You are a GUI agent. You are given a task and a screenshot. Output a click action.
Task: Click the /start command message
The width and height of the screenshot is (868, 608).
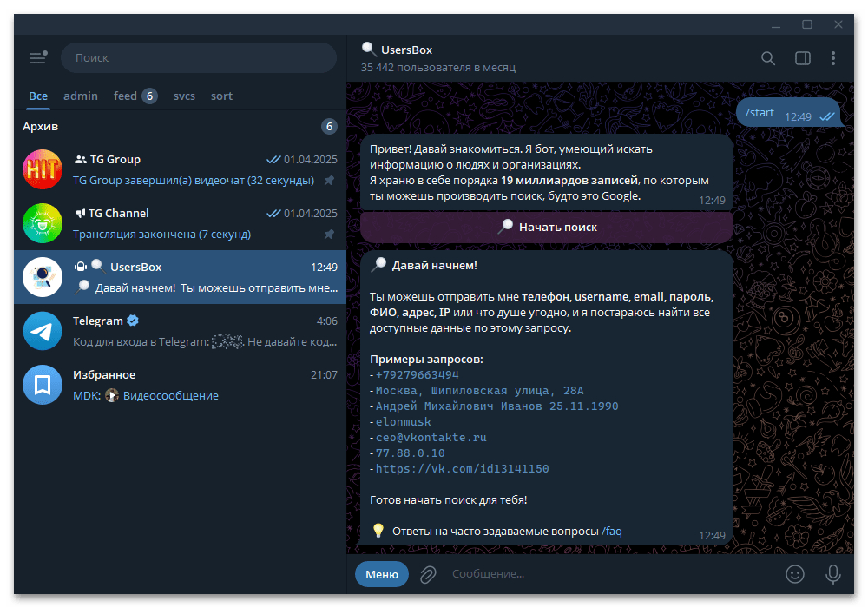tap(759, 112)
